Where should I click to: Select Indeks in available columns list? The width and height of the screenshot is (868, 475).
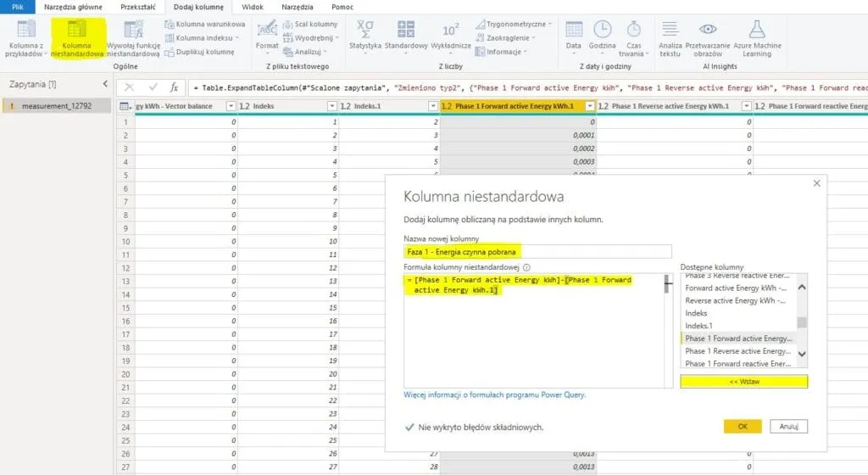pyautogui.click(x=696, y=313)
